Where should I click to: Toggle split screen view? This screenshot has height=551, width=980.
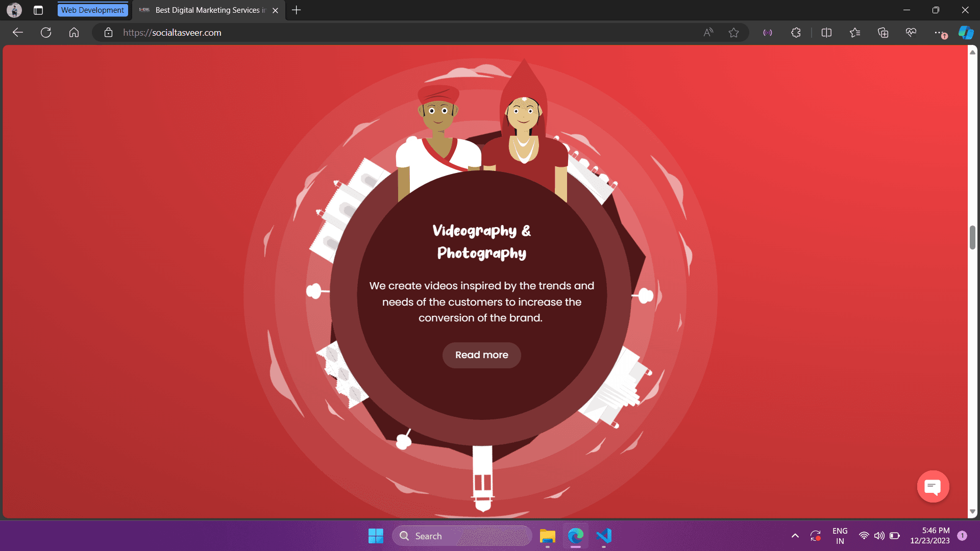pyautogui.click(x=826, y=33)
